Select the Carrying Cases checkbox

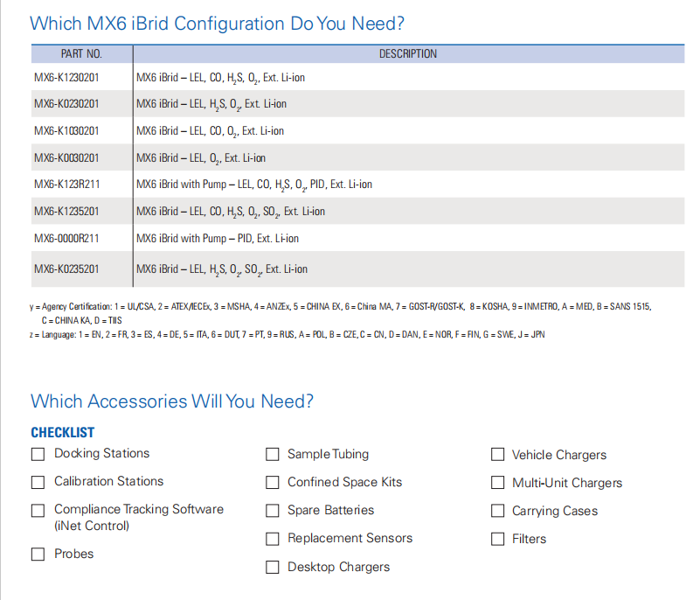tap(498, 511)
